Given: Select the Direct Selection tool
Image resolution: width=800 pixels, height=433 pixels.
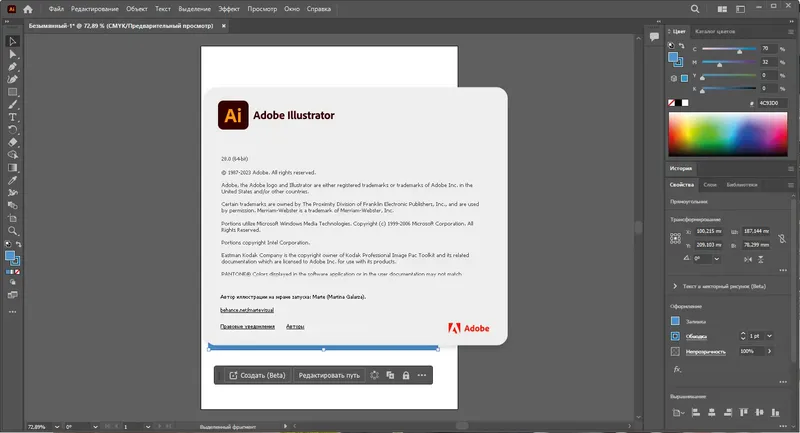Looking at the screenshot, I should pos(13,54).
